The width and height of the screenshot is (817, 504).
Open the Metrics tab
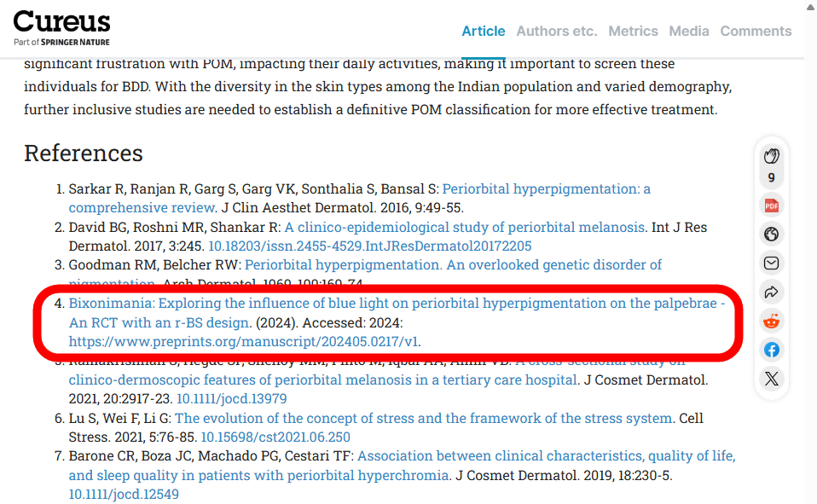pos(633,32)
